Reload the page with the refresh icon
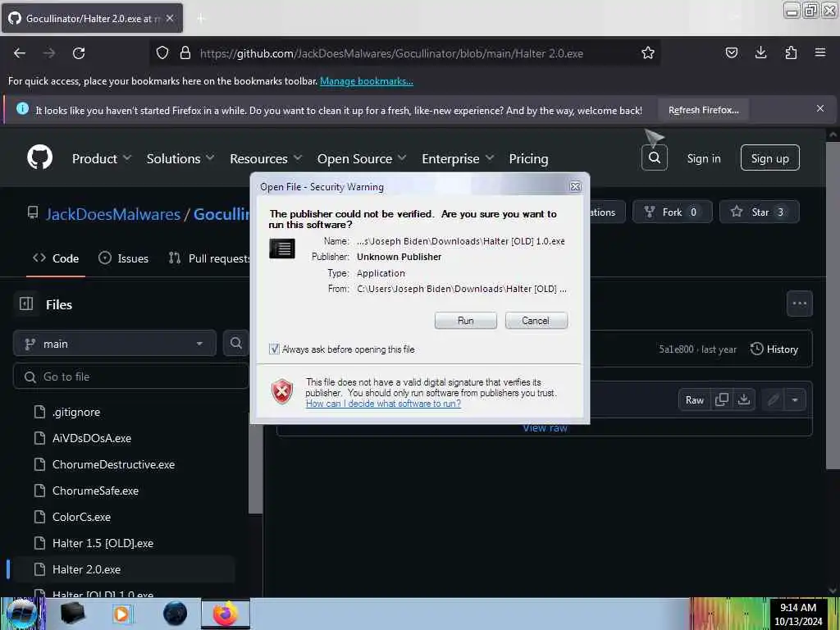 (79, 53)
